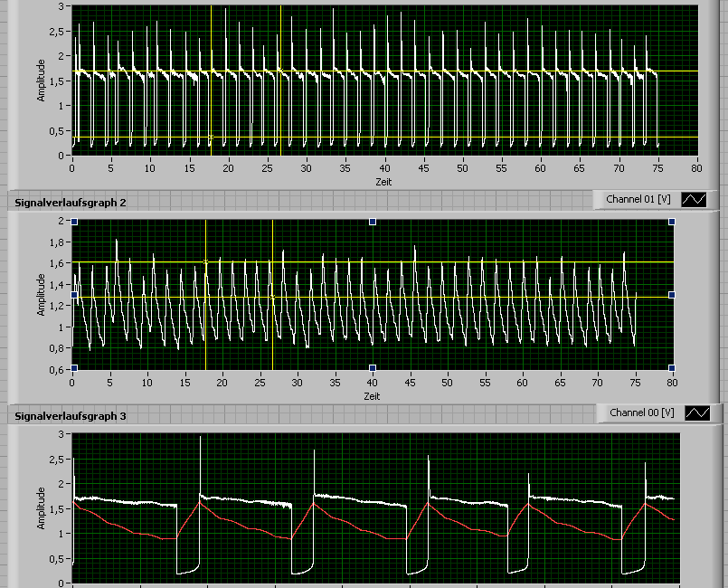
Task: Click the y-axis maximum '3' on the top graph
Action: click(x=61, y=6)
